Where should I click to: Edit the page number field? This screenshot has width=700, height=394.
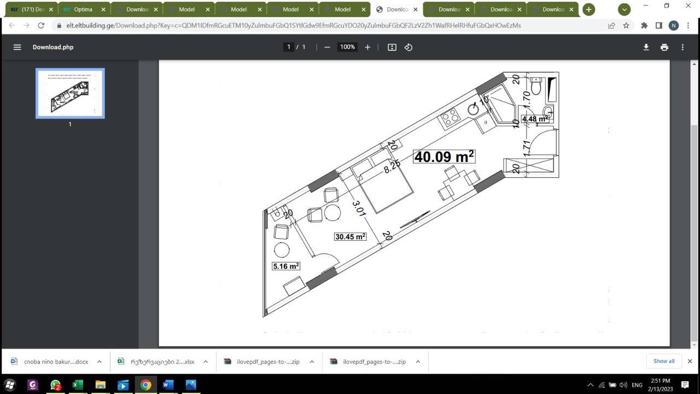(x=289, y=47)
